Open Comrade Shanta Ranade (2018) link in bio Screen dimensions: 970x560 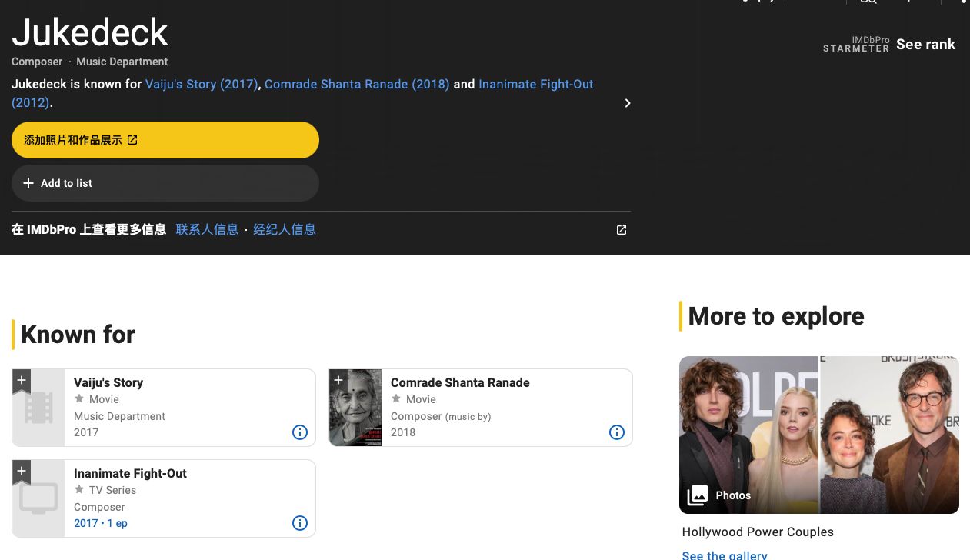[x=357, y=84]
